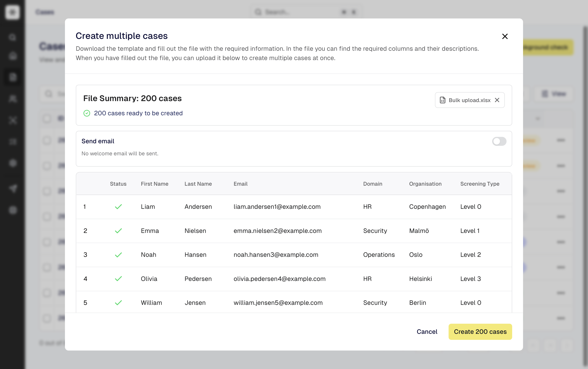The image size is (588, 369).
Task: Enable the Send email toggle
Action: 499,141
